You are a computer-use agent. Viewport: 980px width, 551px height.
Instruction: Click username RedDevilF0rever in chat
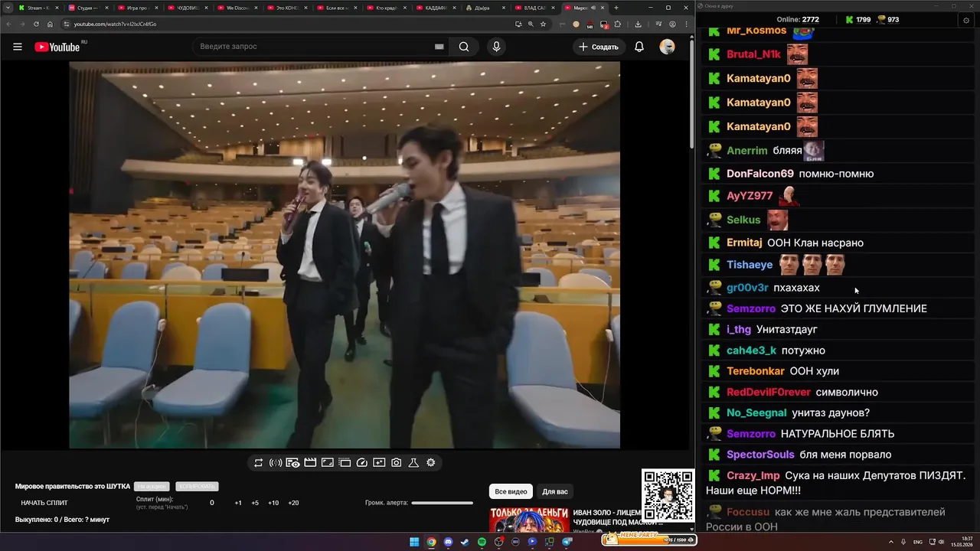[x=769, y=392]
